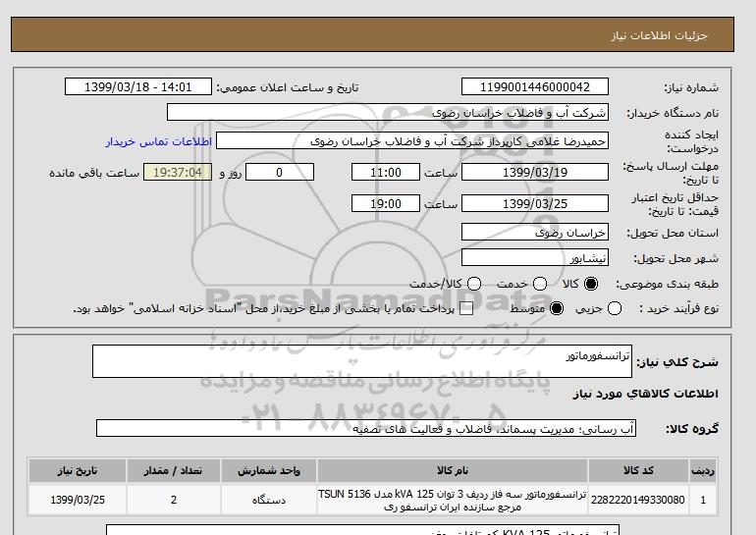Click the کد کالا column header

638,470
